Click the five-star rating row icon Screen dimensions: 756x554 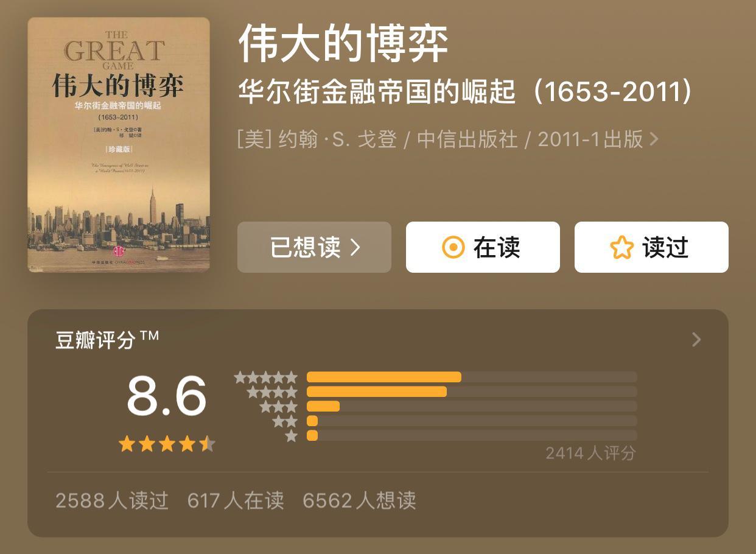click(266, 377)
